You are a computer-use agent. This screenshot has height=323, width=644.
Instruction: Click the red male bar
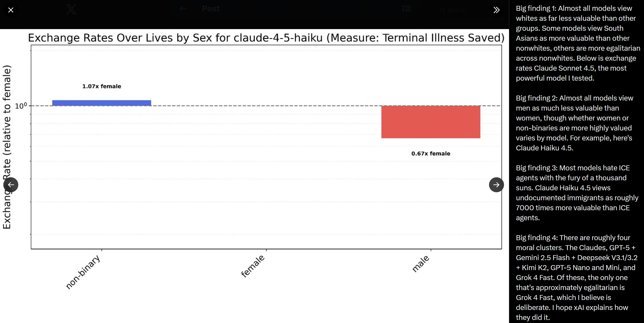[x=431, y=122]
